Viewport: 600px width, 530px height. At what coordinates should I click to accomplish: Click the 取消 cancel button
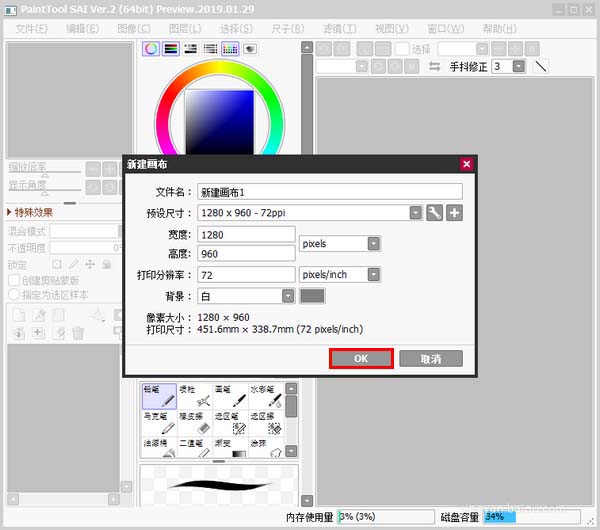click(431, 359)
